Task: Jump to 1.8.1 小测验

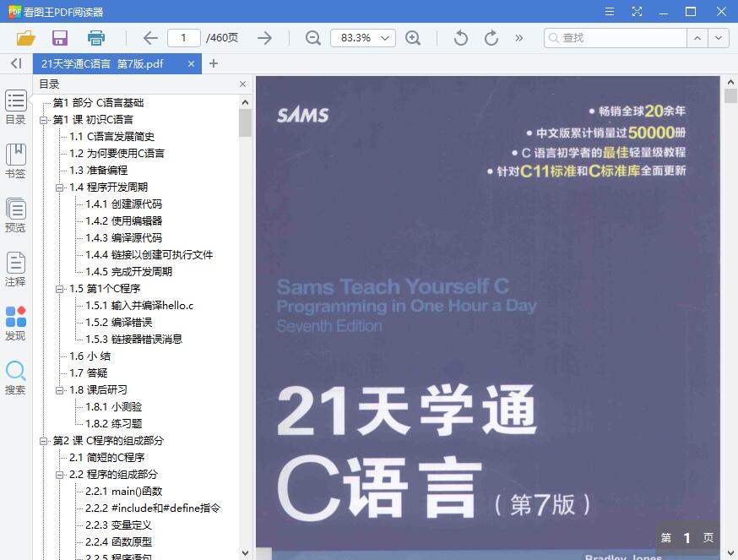Action: 113,407
